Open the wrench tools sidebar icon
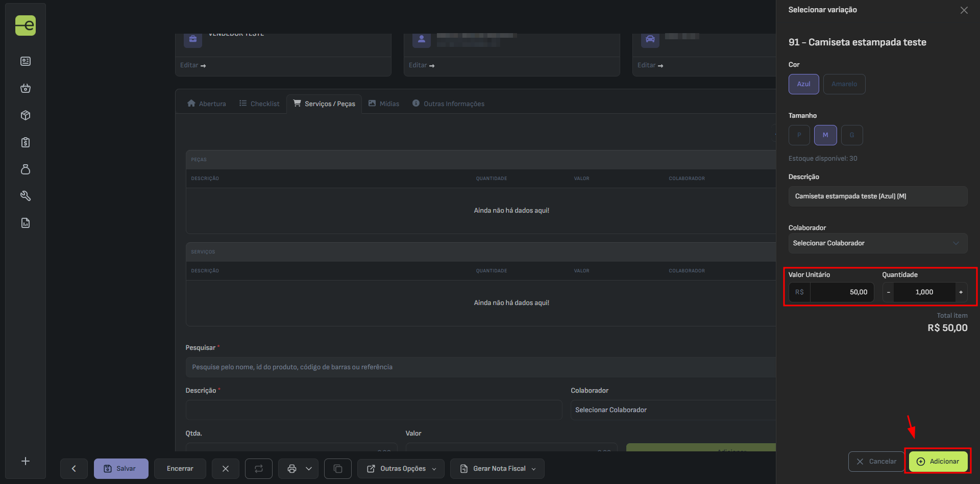This screenshot has width=980, height=484. [x=26, y=196]
